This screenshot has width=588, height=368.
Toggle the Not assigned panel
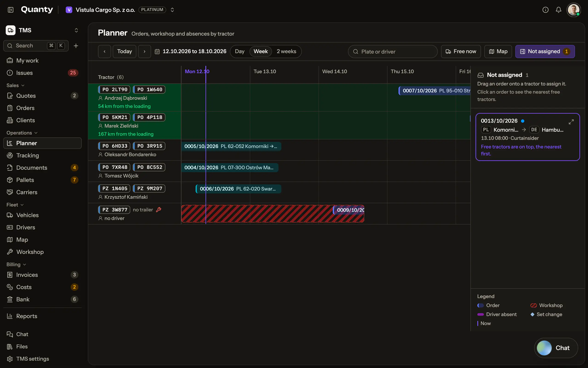coord(545,51)
